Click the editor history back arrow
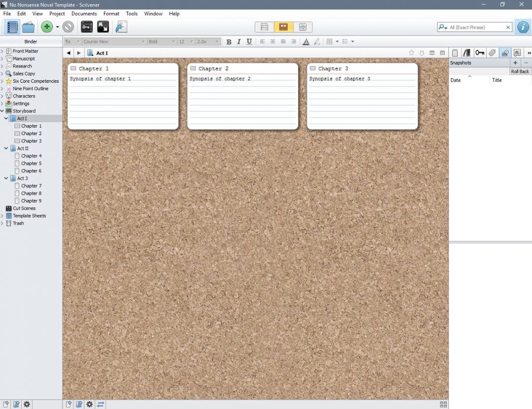This screenshot has width=532, height=409. [x=68, y=53]
